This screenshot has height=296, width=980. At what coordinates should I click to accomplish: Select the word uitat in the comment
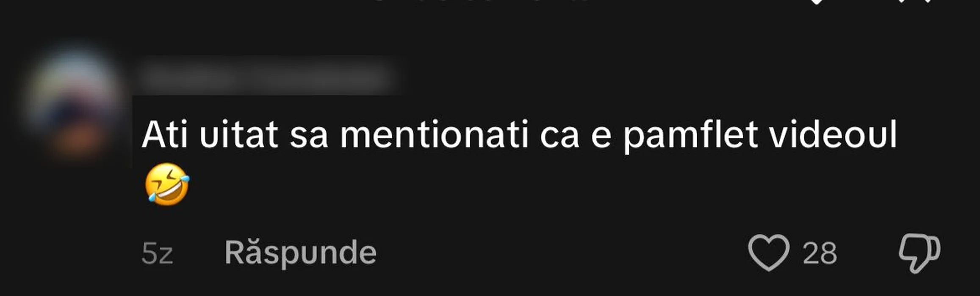[238, 134]
